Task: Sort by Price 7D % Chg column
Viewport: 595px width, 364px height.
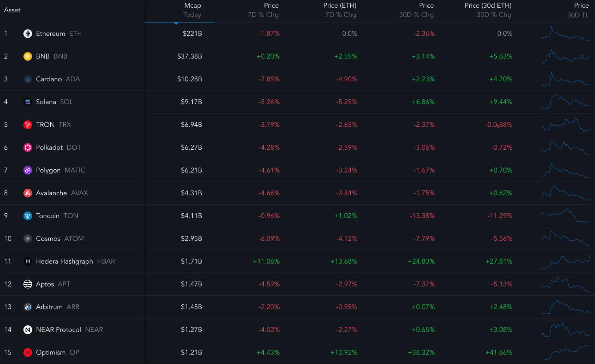Action: [x=263, y=10]
